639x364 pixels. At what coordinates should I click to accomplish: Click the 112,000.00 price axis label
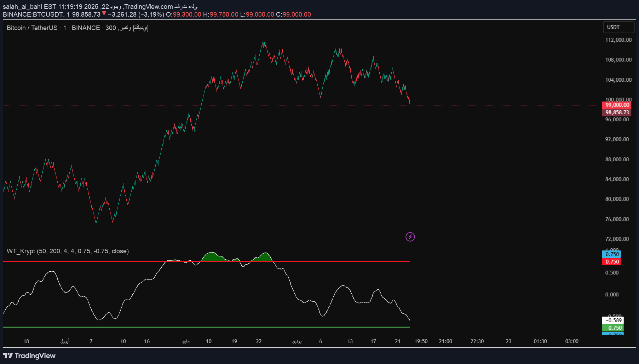618,40
